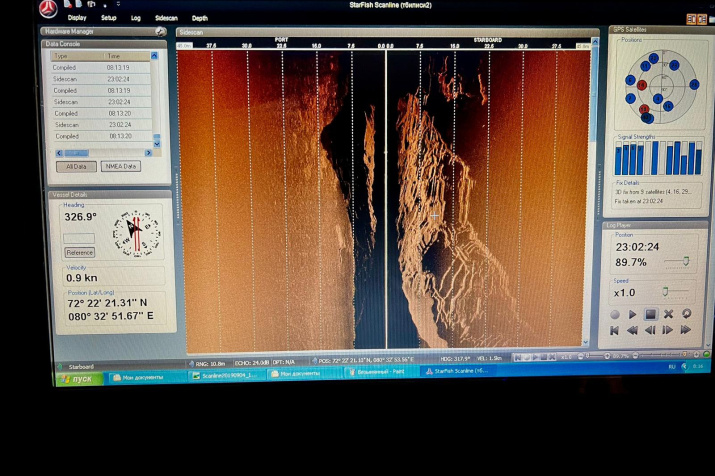Screen dimensions: 715x476
Task: Click the Hardware Manager panel icon
Action: [x=160, y=32]
